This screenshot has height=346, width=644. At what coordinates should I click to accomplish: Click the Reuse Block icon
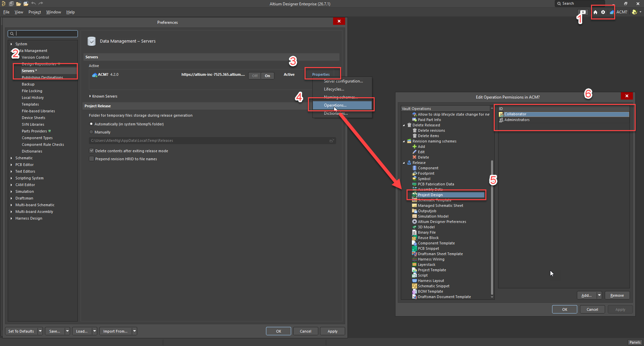coord(415,238)
